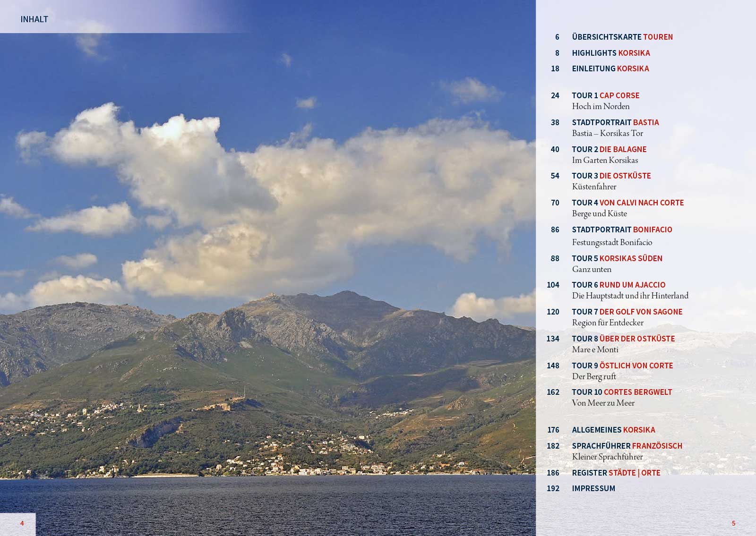Open the Impressum entry
Screen dimensions: 756x536
click(593, 488)
